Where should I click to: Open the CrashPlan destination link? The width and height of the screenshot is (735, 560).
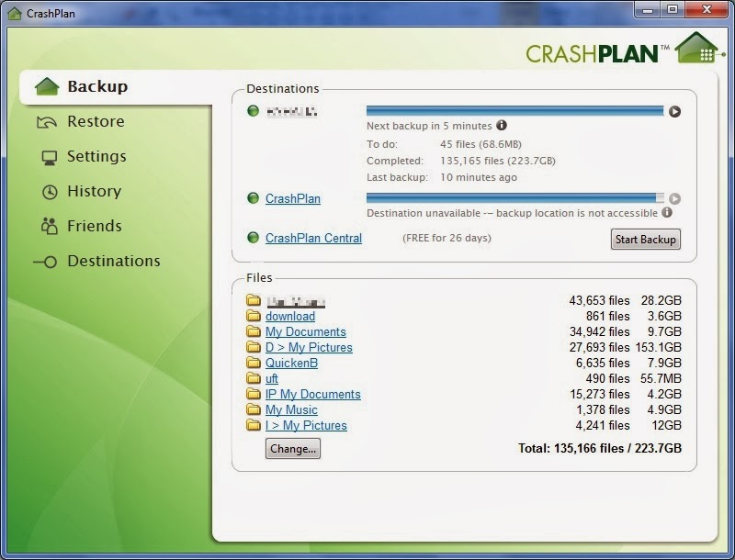point(293,198)
